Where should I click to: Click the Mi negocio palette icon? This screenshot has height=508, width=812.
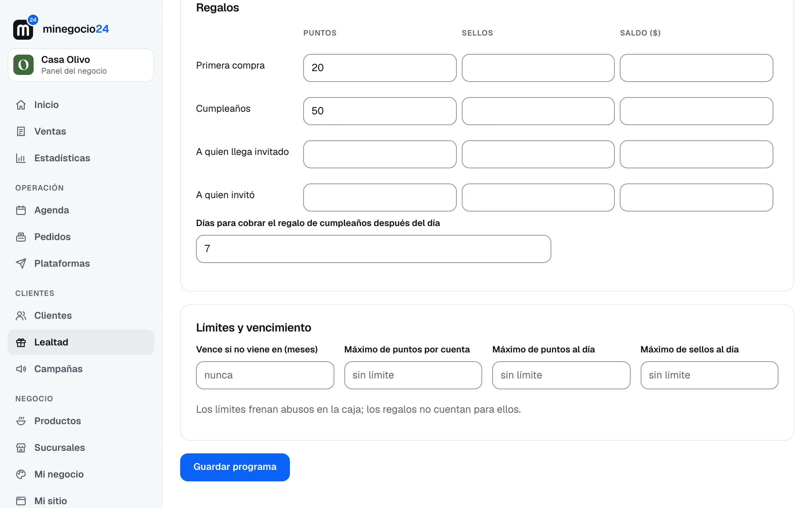[21, 474]
